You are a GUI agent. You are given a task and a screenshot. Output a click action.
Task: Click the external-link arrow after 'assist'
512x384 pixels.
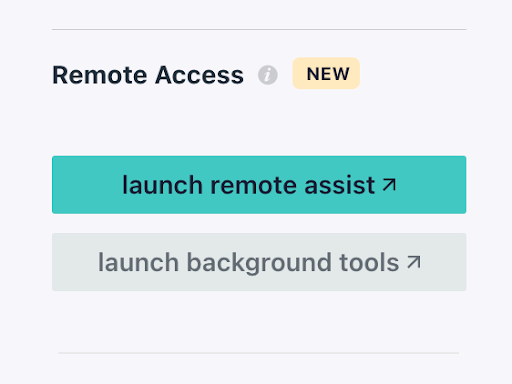point(389,185)
